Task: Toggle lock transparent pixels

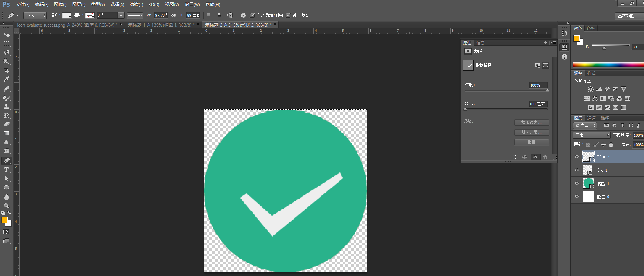Action: click(x=588, y=145)
